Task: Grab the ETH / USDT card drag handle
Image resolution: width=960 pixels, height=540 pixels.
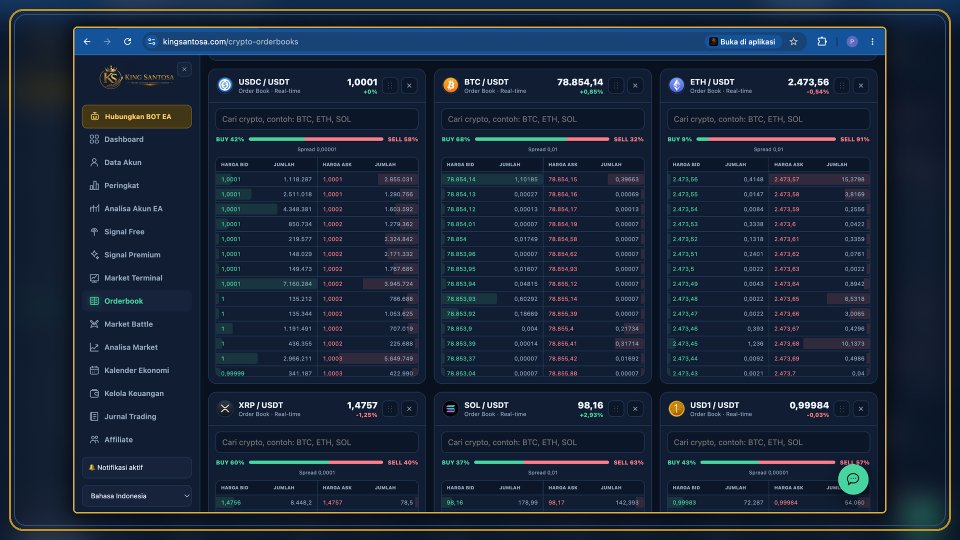Action: tap(842, 86)
